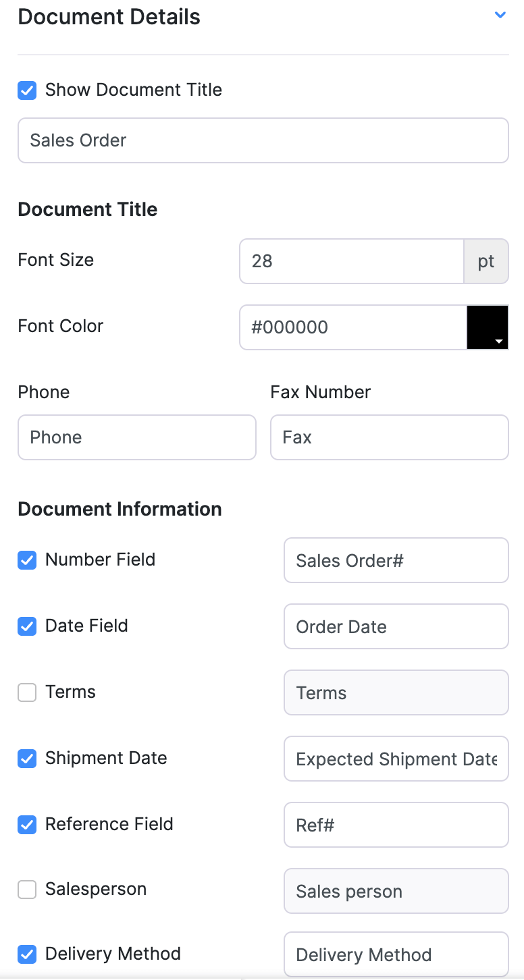Enable the Salesperson checkbox
Screen dimensions: 524x980
pos(27,890)
